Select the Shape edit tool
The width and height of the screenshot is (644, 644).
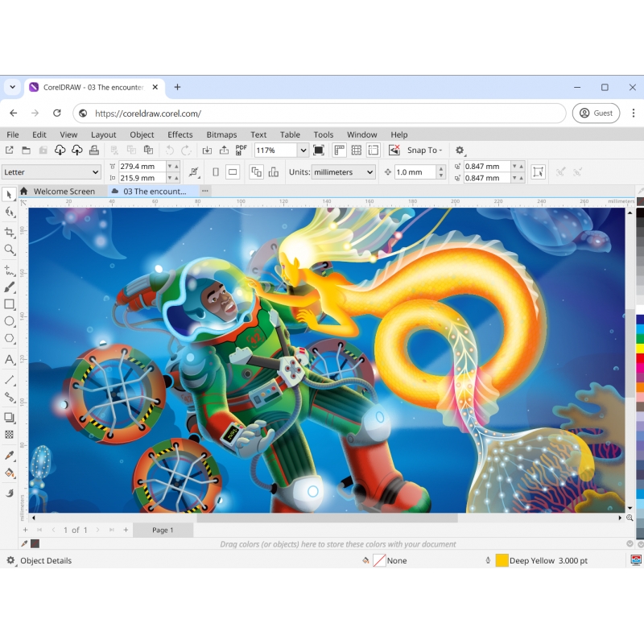(9, 212)
